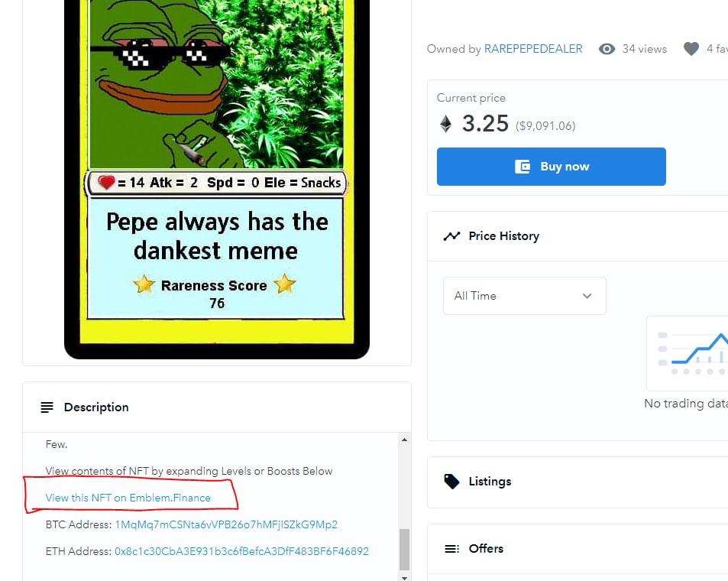Click the Price History chart icon
Image resolution: width=728 pixels, height=581 pixels.
pos(451,236)
